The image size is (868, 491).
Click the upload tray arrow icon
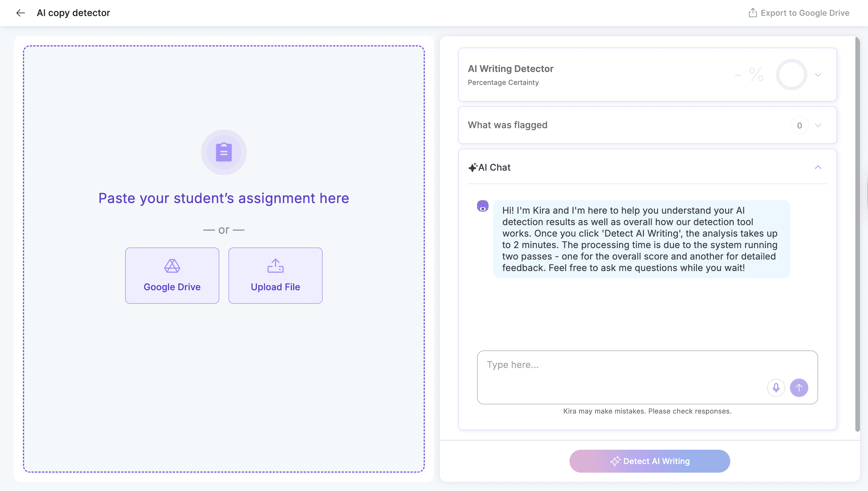tap(275, 266)
